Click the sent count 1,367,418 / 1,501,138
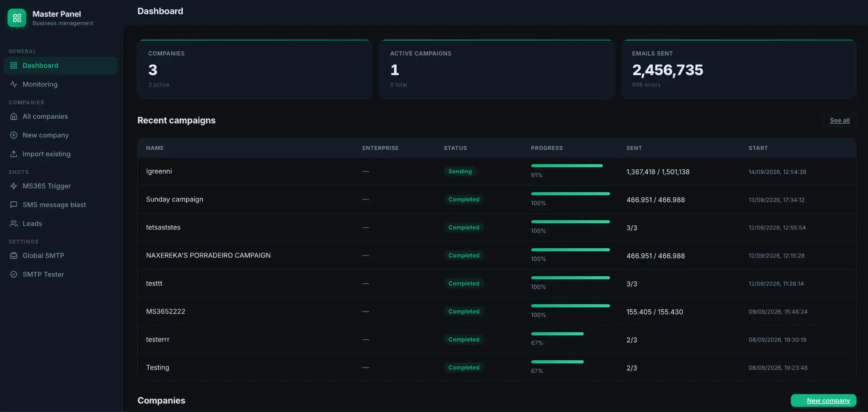Screen dimensions: 868x412 [x=658, y=171]
